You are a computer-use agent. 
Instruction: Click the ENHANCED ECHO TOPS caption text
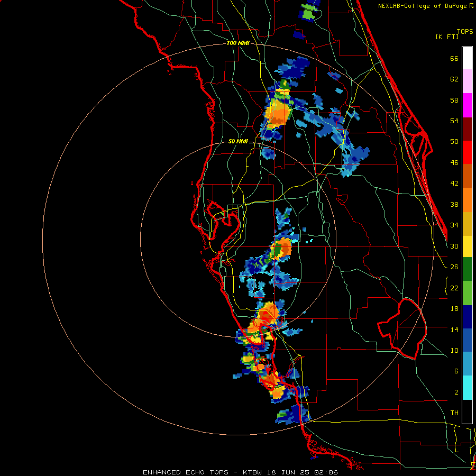[x=185, y=472]
